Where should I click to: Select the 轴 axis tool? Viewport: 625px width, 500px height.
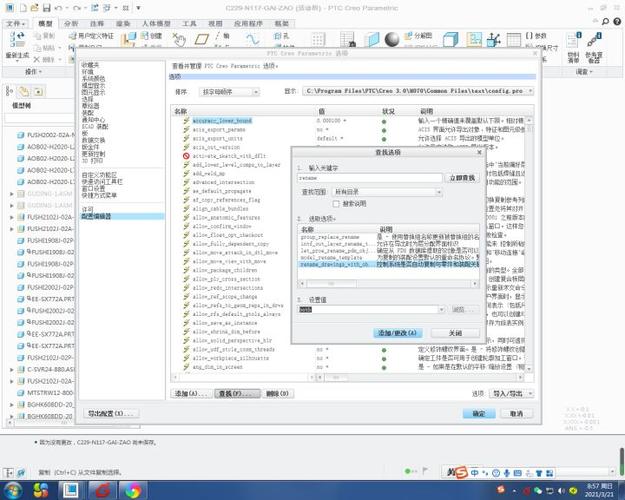click(x=222, y=36)
